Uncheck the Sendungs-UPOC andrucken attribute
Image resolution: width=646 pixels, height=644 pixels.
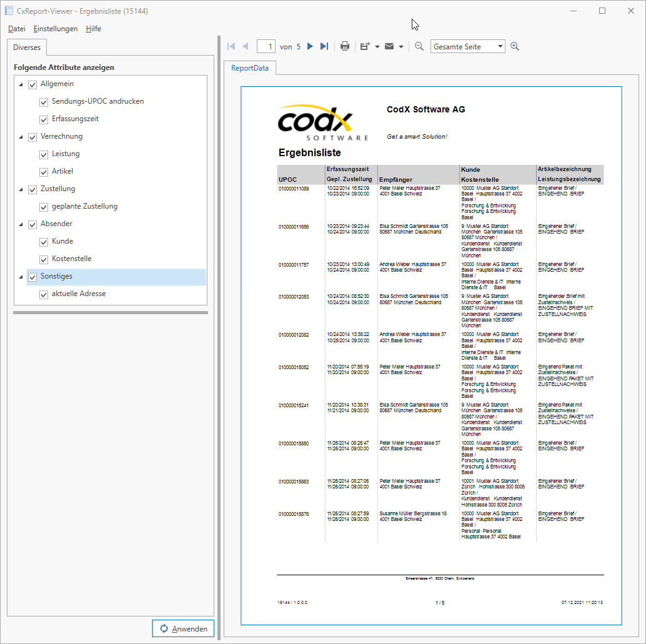click(43, 101)
